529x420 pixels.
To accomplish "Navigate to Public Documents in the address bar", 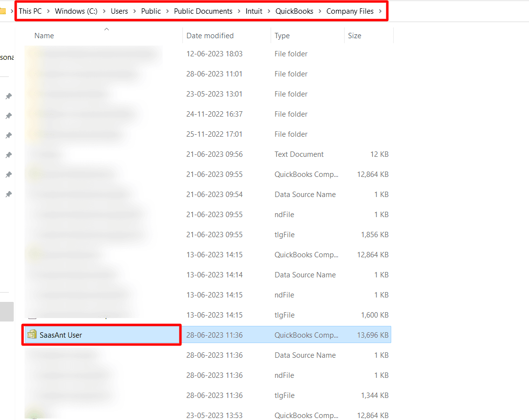I will pyautogui.click(x=203, y=11).
